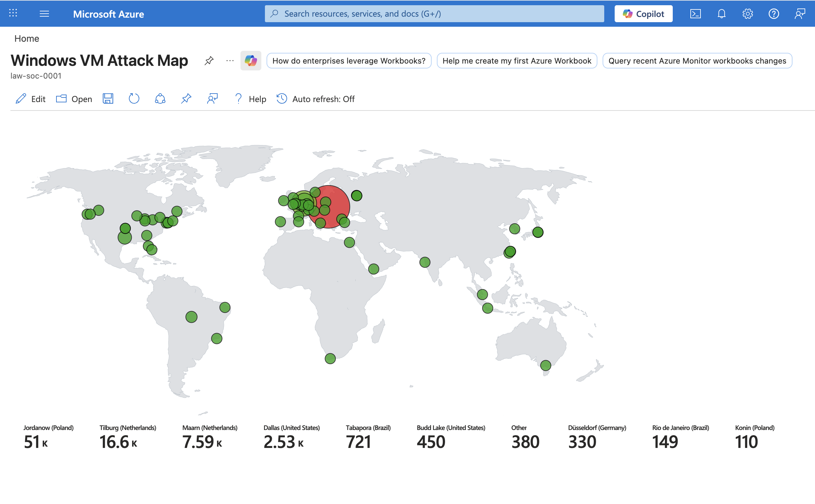The width and height of the screenshot is (815, 504).
Task: Open the ellipsis more options next to title
Action: pos(229,61)
